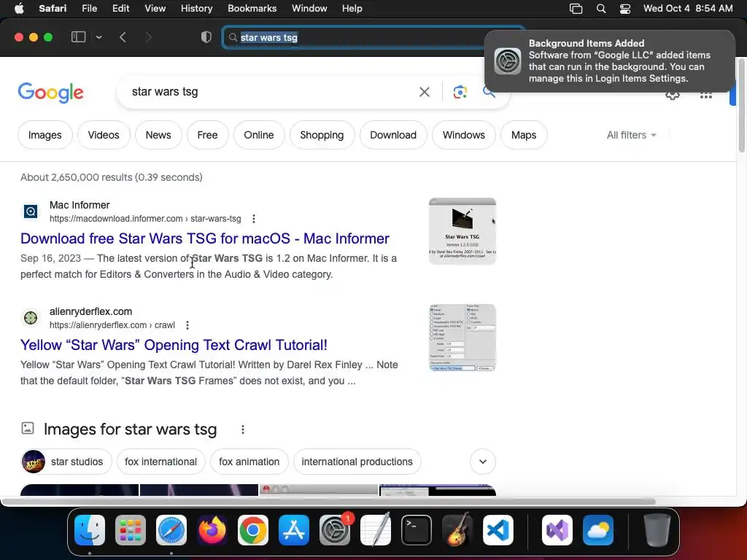Screen dimensions: 747x560
Task: Open Firefox from the Dock
Action: click(212, 530)
